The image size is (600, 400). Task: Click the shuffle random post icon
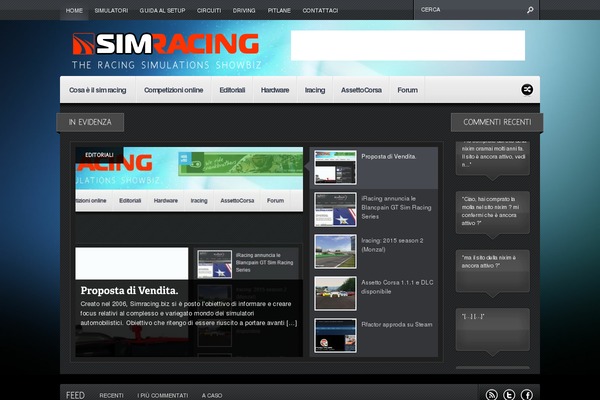(527, 90)
